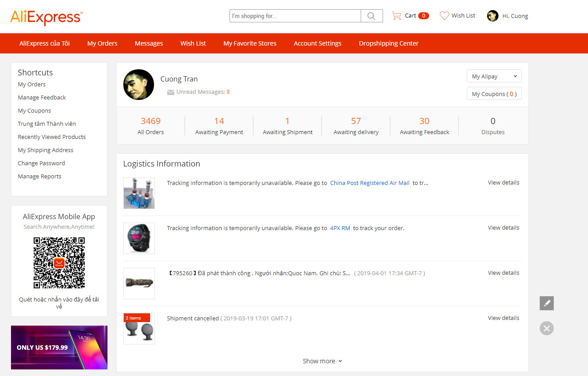Click the My Coupons button
Viewport: 588px width, 376px height.
pyautogui.click(x=494, y=94)
